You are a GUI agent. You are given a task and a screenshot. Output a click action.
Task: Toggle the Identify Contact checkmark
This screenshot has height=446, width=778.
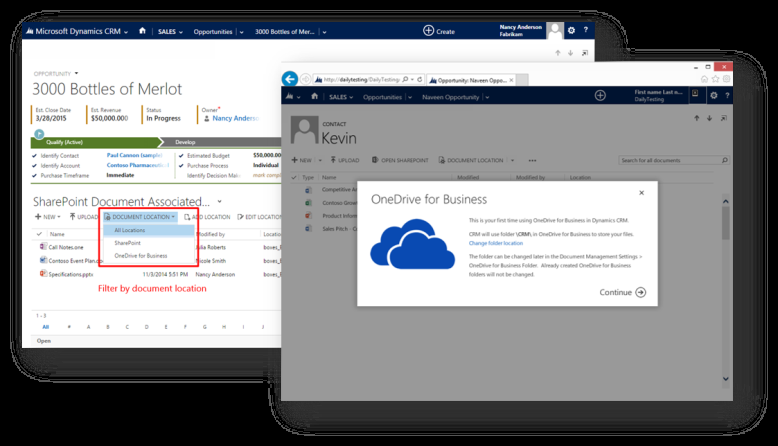pyautogui.click(x=34, y=156)
